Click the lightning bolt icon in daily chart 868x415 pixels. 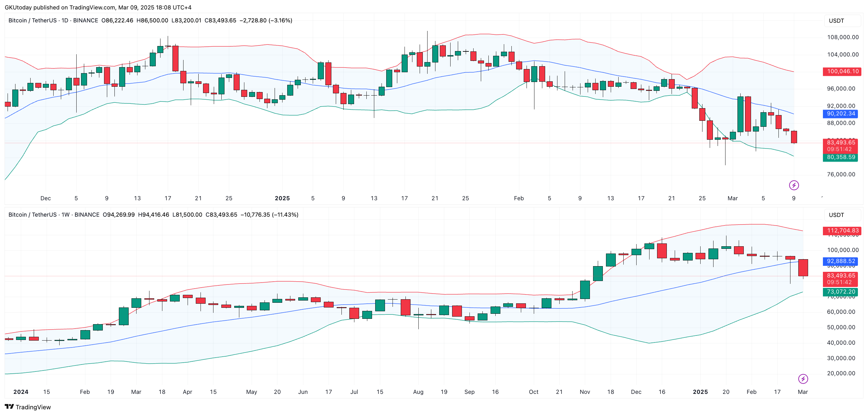point(794,185)
